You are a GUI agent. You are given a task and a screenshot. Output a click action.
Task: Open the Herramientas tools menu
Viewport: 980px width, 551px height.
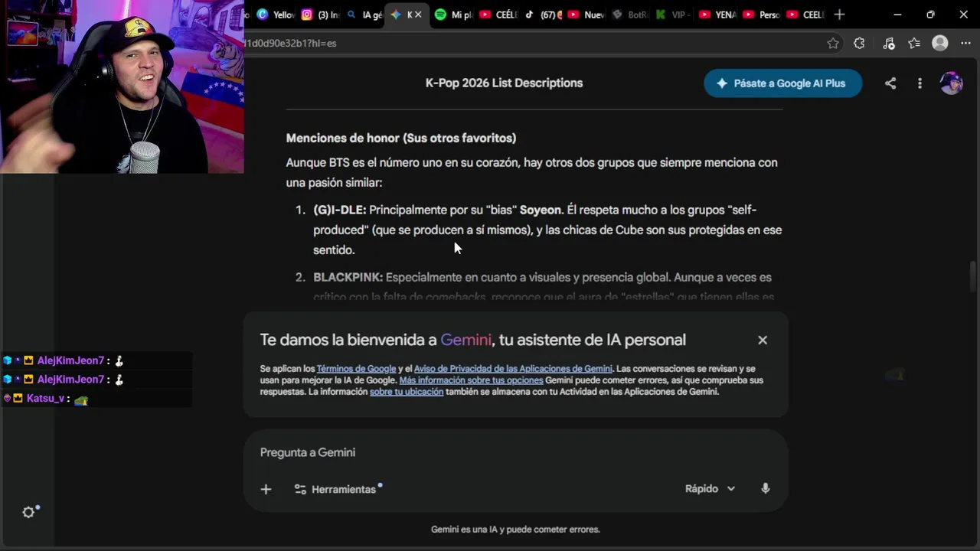coord(338,489)
